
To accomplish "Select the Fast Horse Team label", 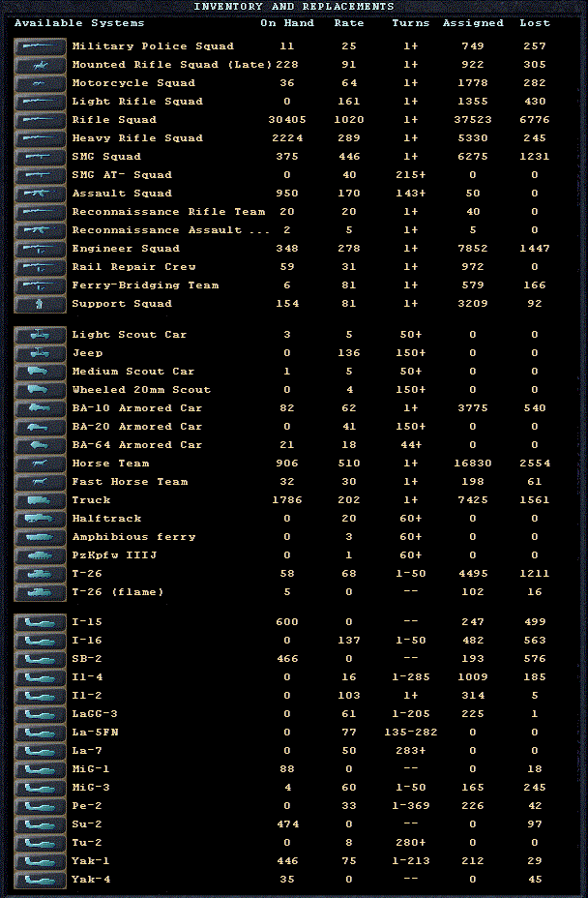I will [130, 482].
